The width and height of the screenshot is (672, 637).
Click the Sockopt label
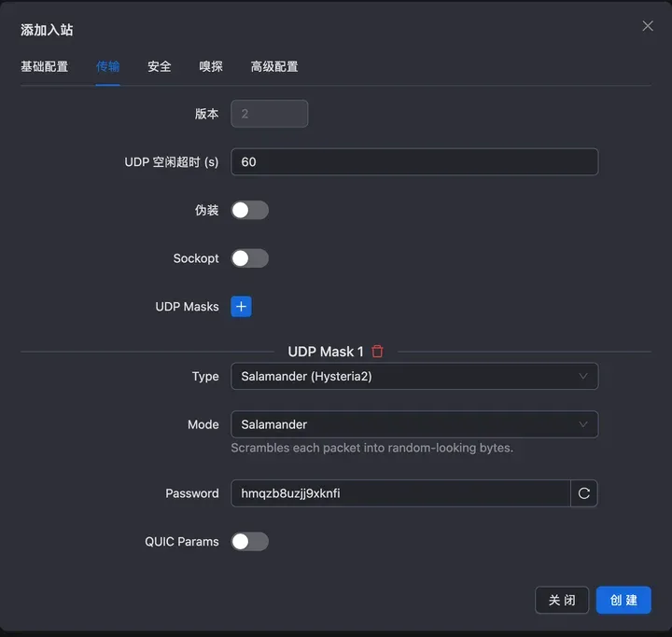point(196,258)
